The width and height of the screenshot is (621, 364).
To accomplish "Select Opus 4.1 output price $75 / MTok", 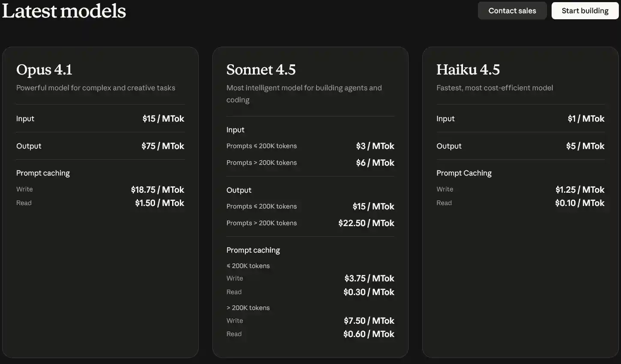I will (x=163, y=146).
